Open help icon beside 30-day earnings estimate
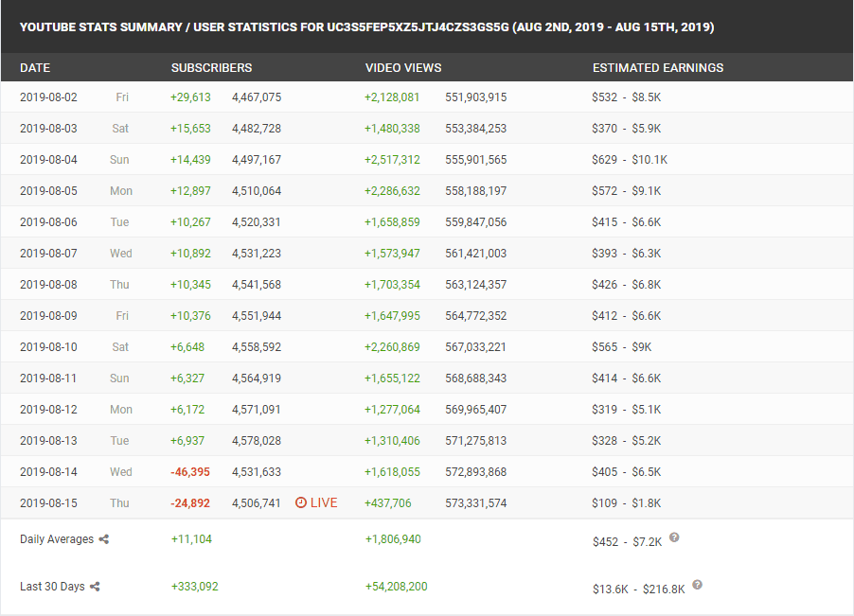 [697, 585]
